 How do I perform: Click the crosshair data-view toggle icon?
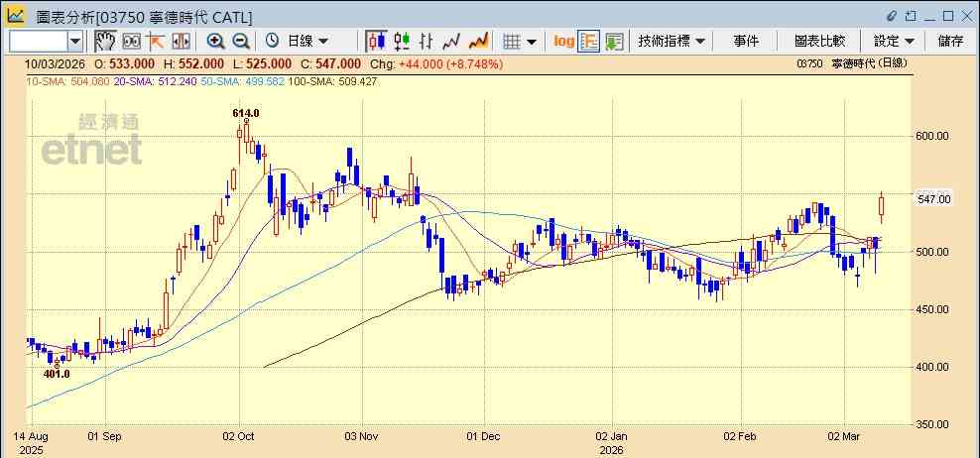point(131,42)
